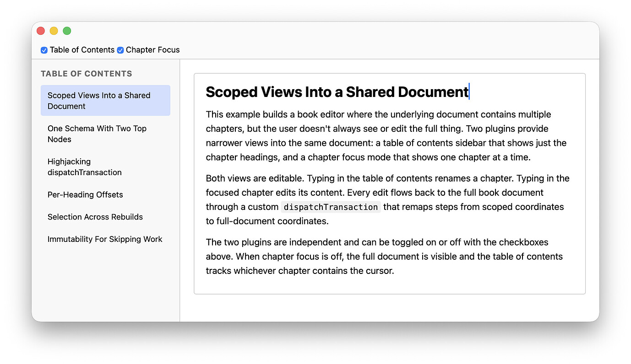Click the 'TABLE OF CONTENTS' sidebar header
The width and height of the screenshot is (631, 364).
[x=86, y=74]
